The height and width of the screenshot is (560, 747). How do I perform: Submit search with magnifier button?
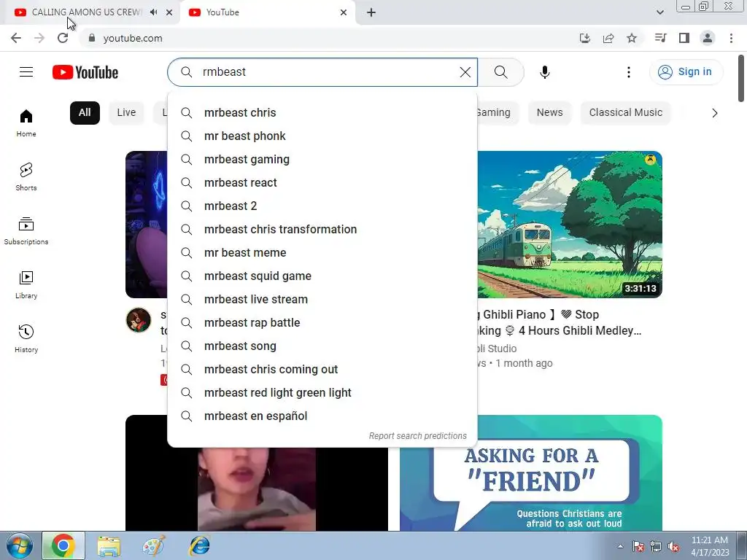tap(500, 72)
